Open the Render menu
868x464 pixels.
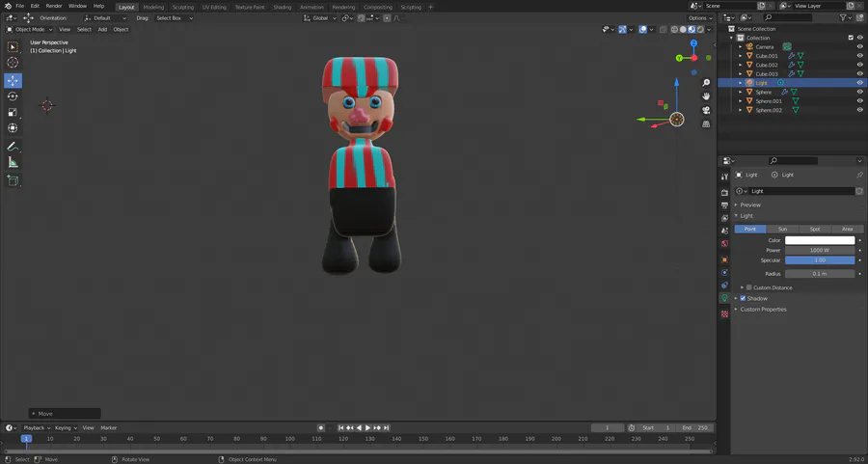pyautogui.click(x=54, y=6)
